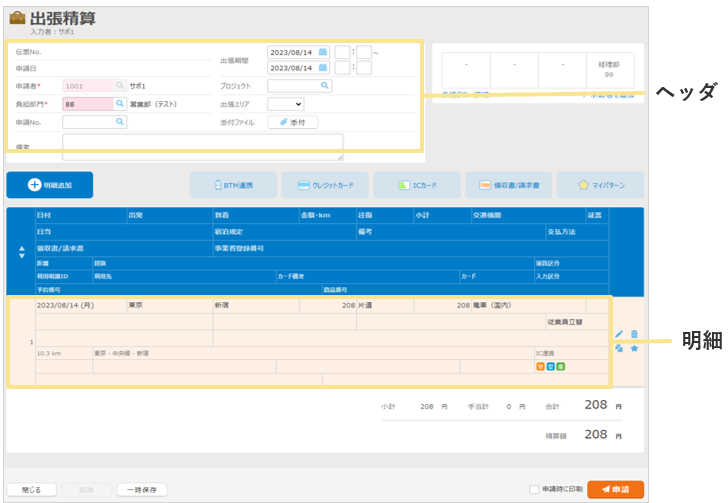Click the search icon in 負担部門 field
The height and width of the screenshot is (503, 728).
(120, 103)
